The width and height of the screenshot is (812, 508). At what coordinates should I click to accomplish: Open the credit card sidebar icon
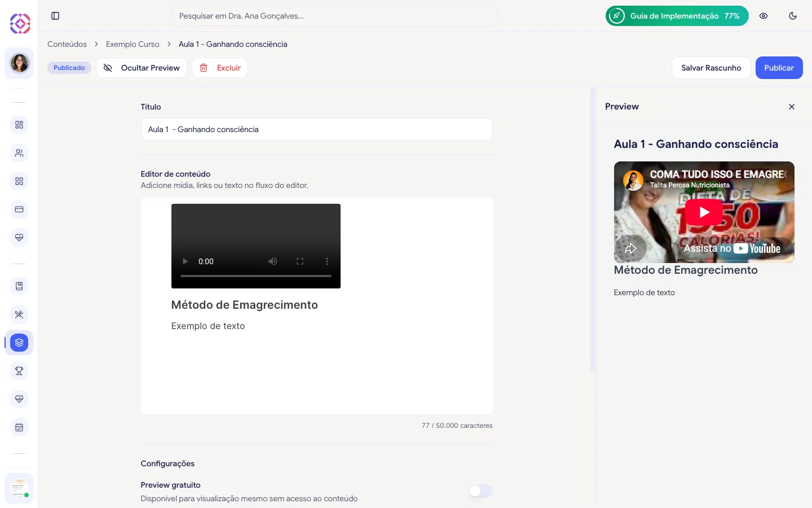(x=19, y=209)
